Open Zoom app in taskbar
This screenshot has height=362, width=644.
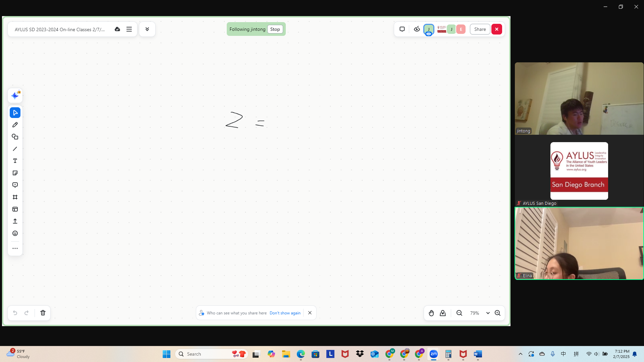(x=434, y=354)
